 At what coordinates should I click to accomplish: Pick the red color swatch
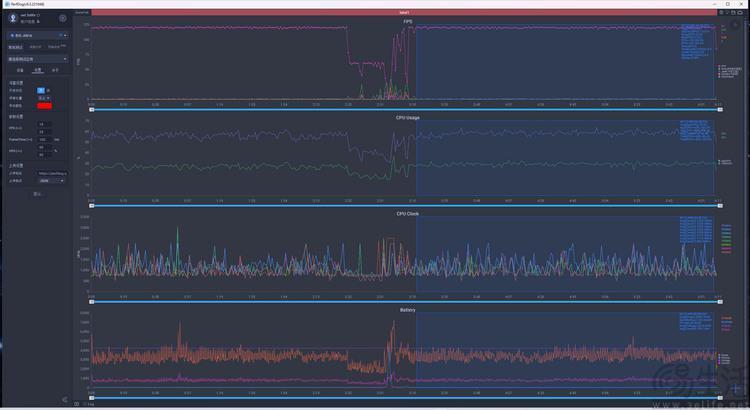44,105
